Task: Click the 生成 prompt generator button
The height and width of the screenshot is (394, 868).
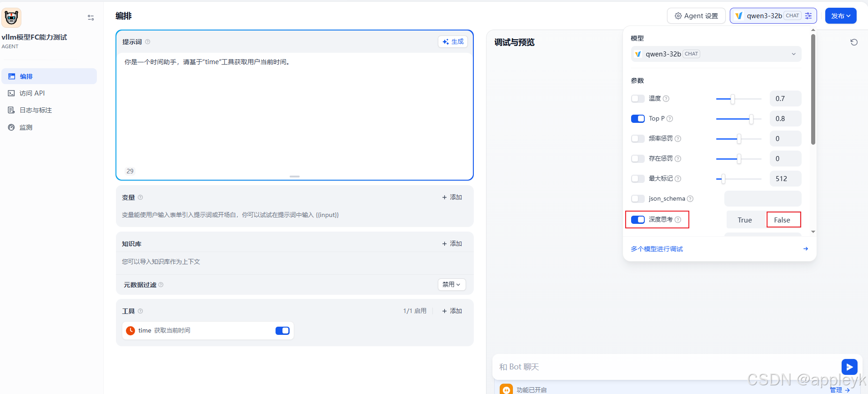Action: click(x=453, y=42)
